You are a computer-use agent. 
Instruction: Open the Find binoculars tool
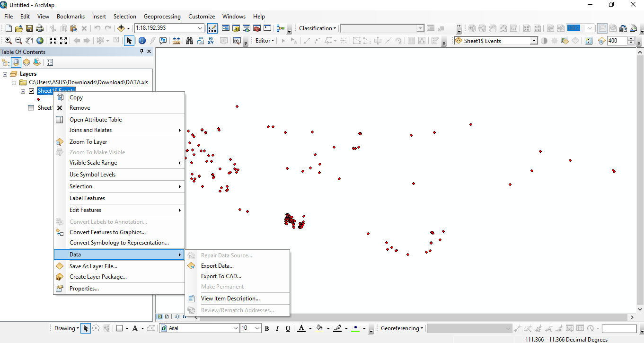point(189,41)
